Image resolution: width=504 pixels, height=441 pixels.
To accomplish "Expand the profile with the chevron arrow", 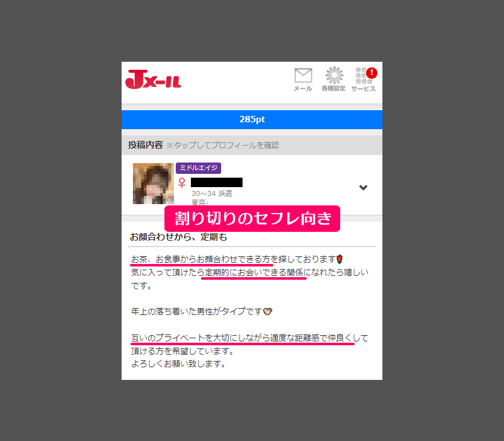I will pyautogui.click(x=363, y=187).
